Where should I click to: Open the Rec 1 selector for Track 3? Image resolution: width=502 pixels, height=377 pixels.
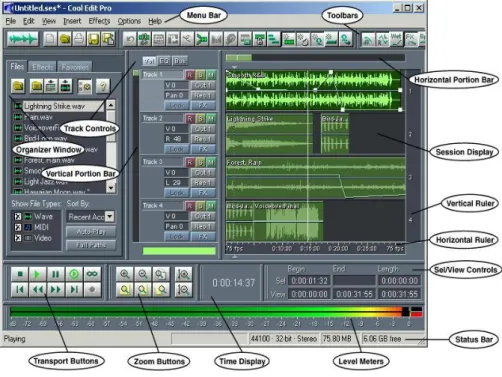coord(203,183)
